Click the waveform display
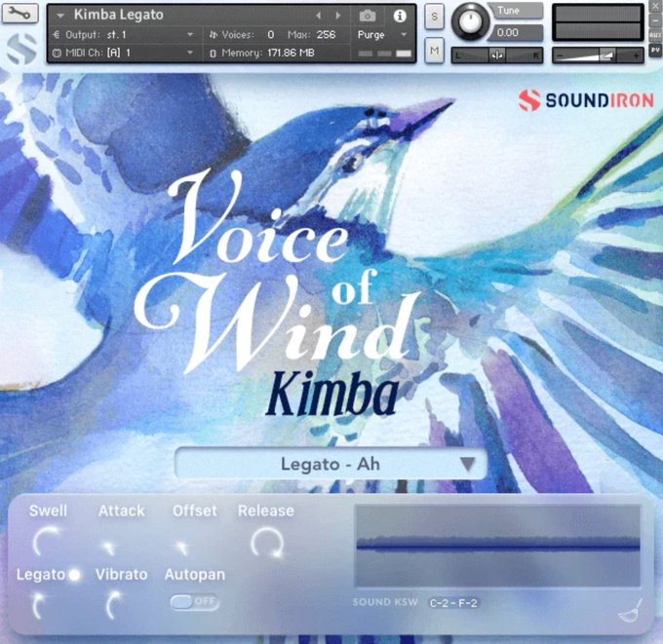Image resolution: width=663 pixels, height=644 pixels. 498,546
